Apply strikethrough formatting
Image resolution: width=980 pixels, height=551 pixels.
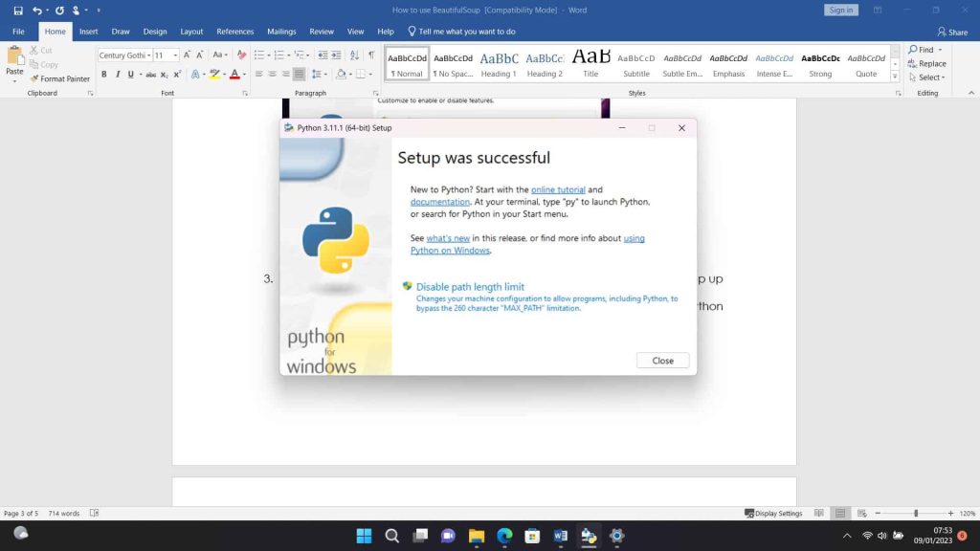click(152, 74)
